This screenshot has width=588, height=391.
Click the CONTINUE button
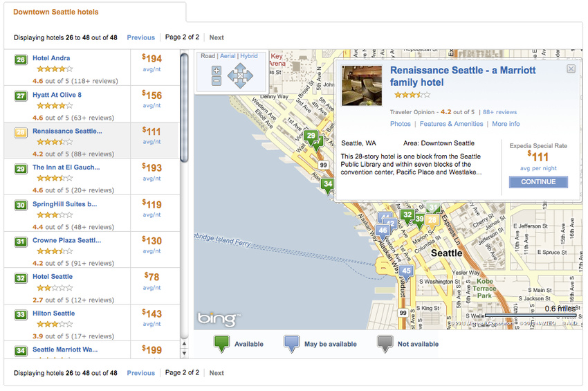pyautogui.click(x=538, y=182)
